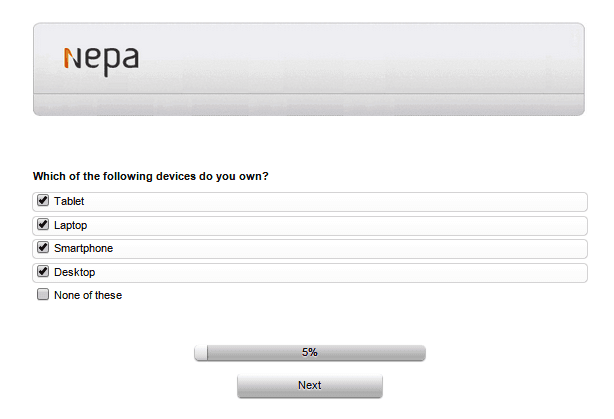Deselect the Smartphone checkbox
This screenshot has width=614, height=419.
point(43,248)
